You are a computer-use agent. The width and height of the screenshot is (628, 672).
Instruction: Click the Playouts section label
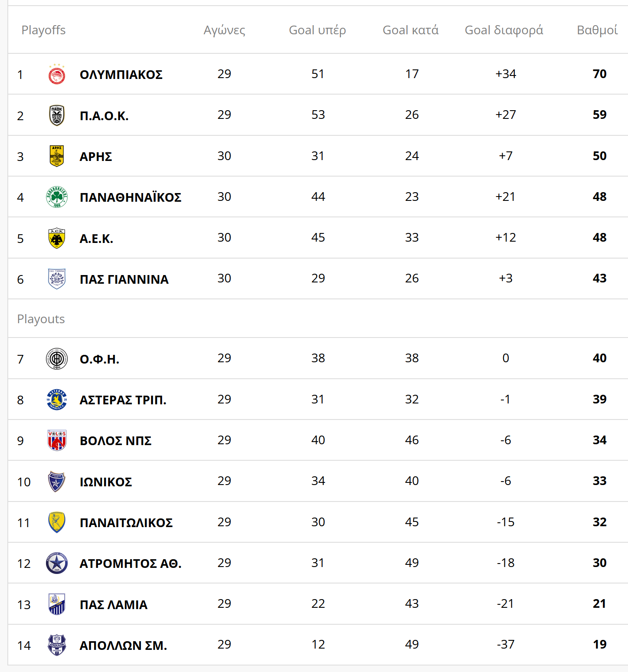click(41, 319)
